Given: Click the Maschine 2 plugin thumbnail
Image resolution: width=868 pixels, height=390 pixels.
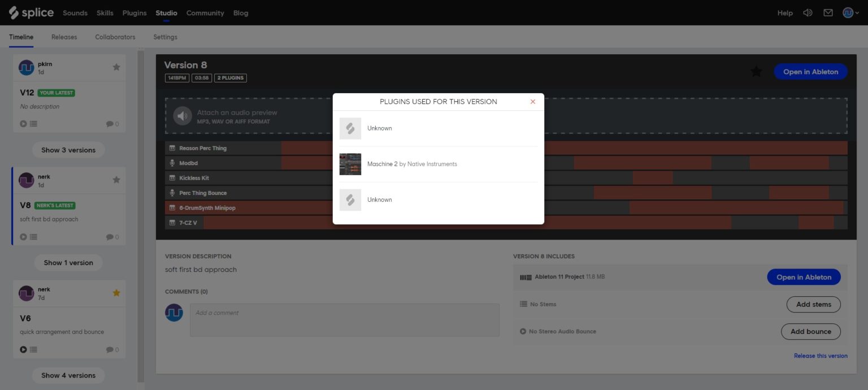Looking at the screenshot, I should point(350,164).
